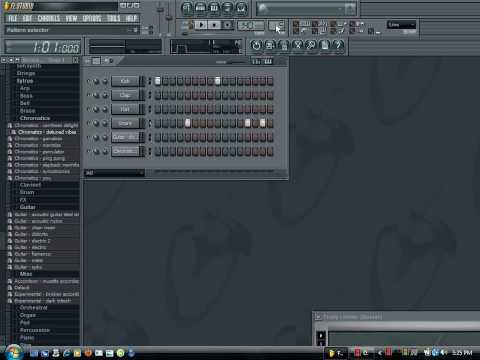Toggle the last lit Snare step

263,123
